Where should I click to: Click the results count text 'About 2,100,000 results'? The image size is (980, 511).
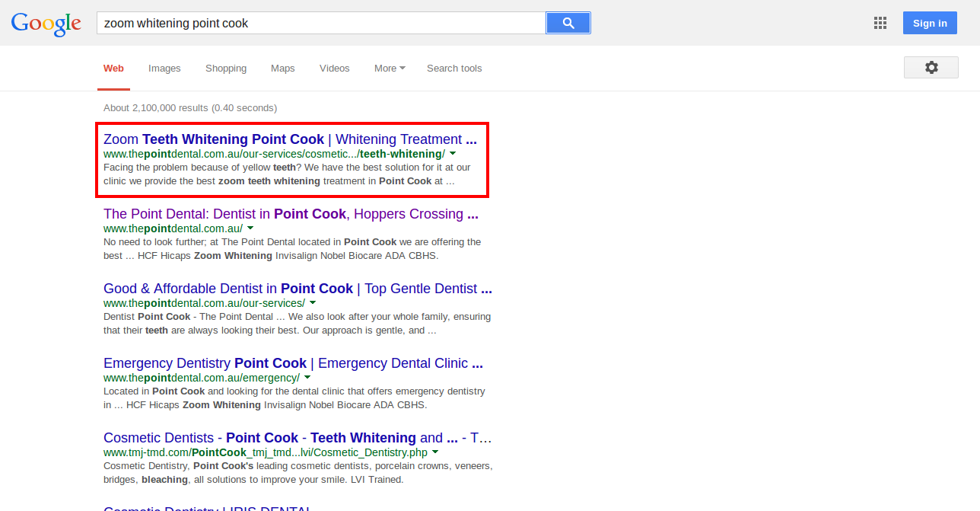pyautogui.click(x=156, y=108)
